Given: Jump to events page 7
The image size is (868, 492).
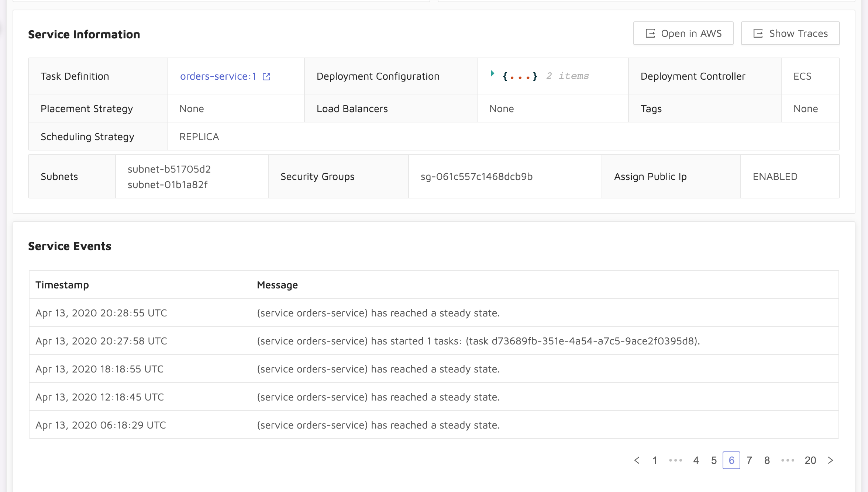Looking at the screenshot, I should pyautogui.click(x=749, y=460).
